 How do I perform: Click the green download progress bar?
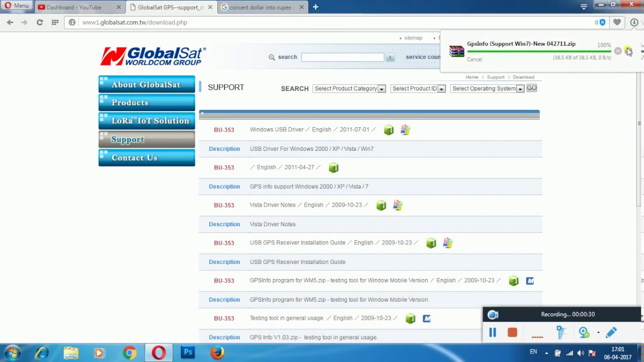click(539, 51)
